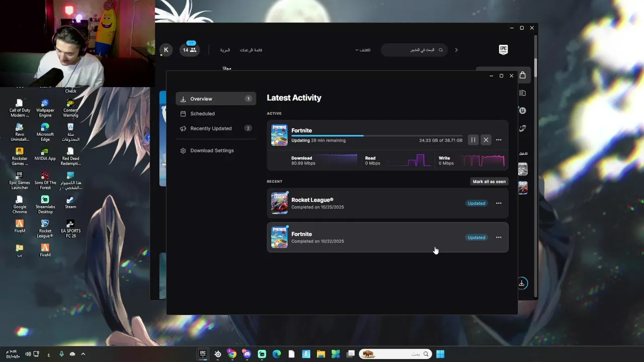
Task: Open Rockstar Games Launcher desktop shortcut
Action: (20, 156)
